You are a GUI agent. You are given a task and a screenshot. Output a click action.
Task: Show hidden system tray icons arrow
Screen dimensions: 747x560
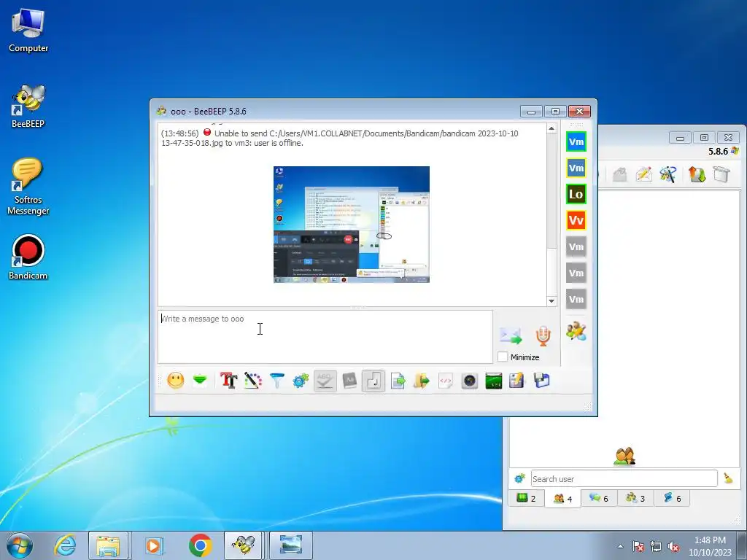click(620, 546)
